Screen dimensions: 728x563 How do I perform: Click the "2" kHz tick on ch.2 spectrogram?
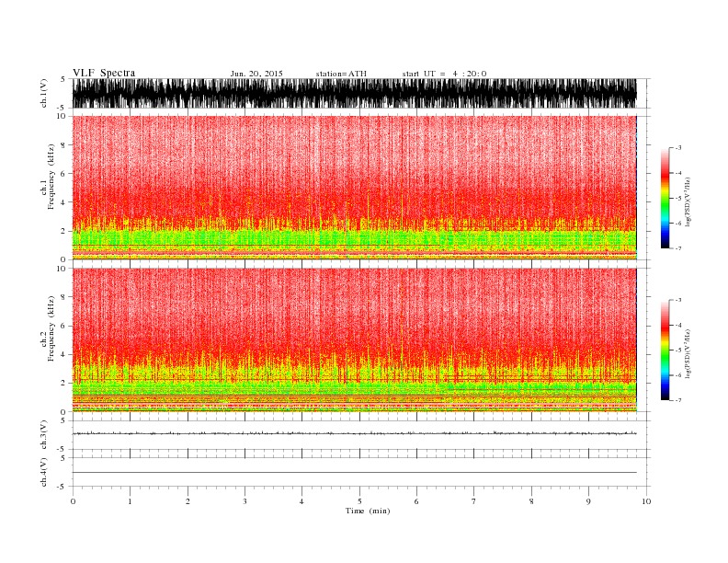pyautogui.click(x=63, y=384)
